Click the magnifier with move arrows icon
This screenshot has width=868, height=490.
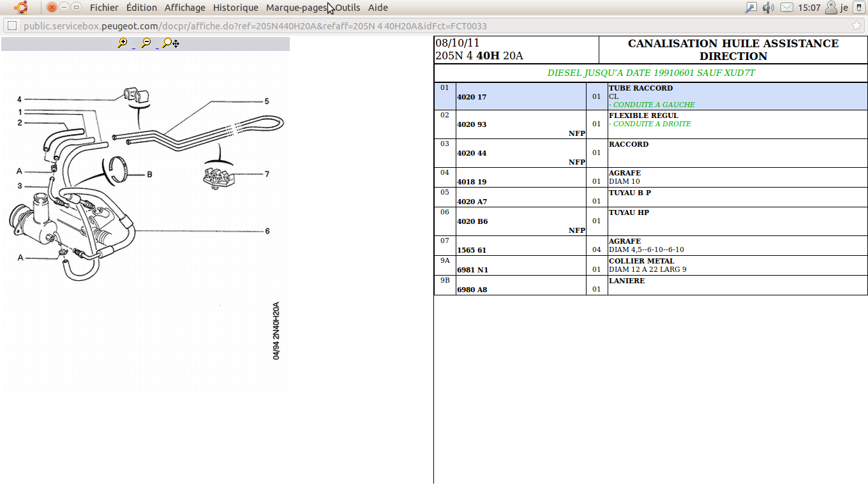pos(170,43)
